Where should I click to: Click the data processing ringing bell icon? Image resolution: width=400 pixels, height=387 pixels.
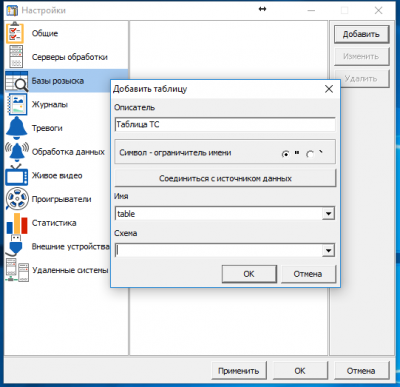pos(16,152)
